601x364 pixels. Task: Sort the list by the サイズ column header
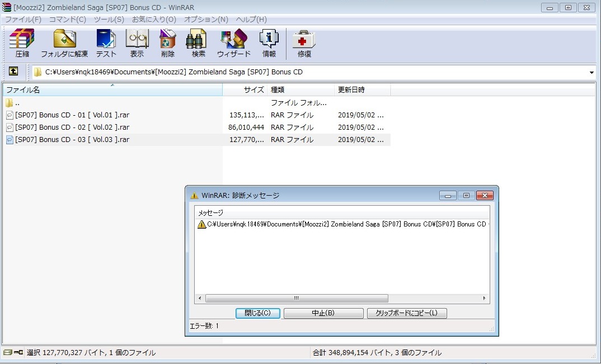(245, 89)
